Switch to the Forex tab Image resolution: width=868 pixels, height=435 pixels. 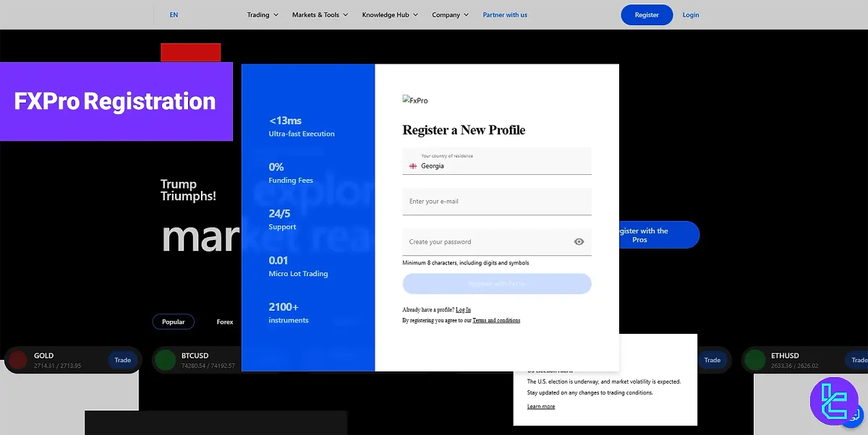click(224, 322)
